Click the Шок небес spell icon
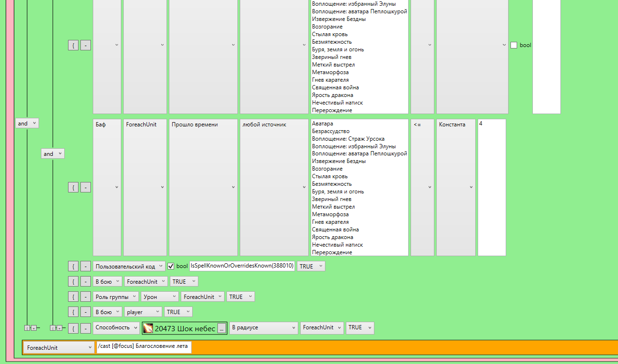Image resolution: width=618 pixels, height=364 pixels. click(x=148, y=328)
